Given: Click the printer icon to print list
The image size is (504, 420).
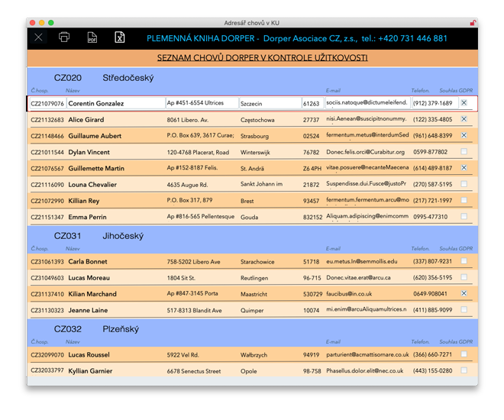Looking at the screenshot, I should (64, 37).
